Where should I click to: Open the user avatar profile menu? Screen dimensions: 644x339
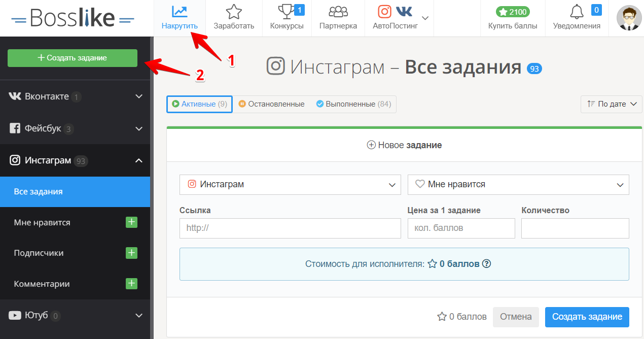[x=629, y=18]
